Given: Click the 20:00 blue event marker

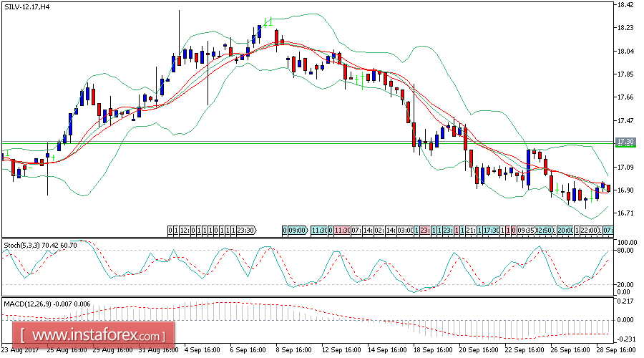Looking at the screenshot, I should pos(565,230).
